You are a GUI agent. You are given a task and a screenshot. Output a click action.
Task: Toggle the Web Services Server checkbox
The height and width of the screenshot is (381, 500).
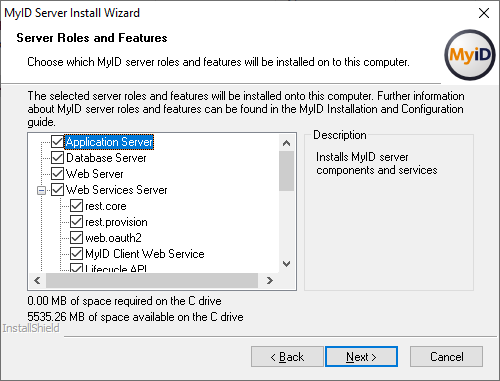click(x=57, y=190)
